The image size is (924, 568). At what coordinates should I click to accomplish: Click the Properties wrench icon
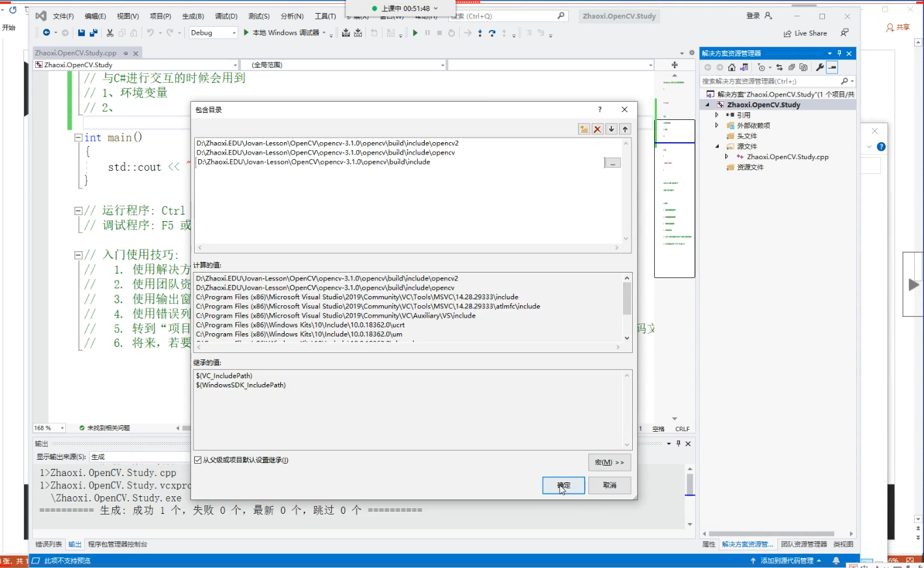coord(820,67)
